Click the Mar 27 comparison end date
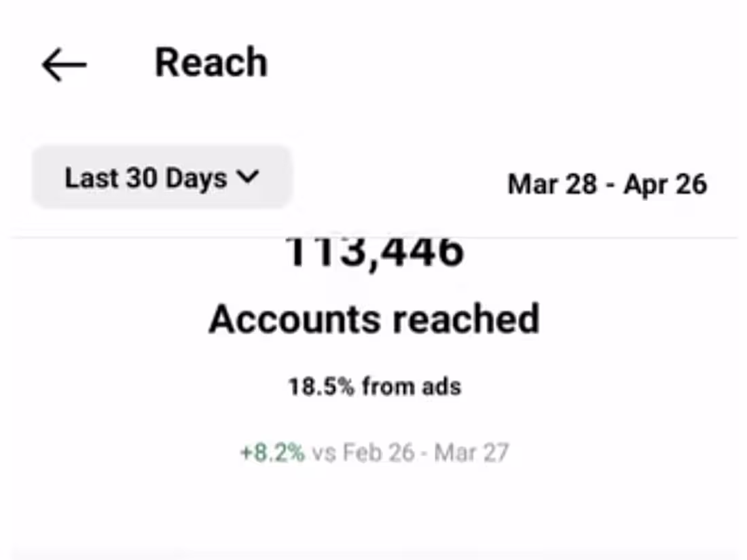747x560 pixels. coord(471,453)
